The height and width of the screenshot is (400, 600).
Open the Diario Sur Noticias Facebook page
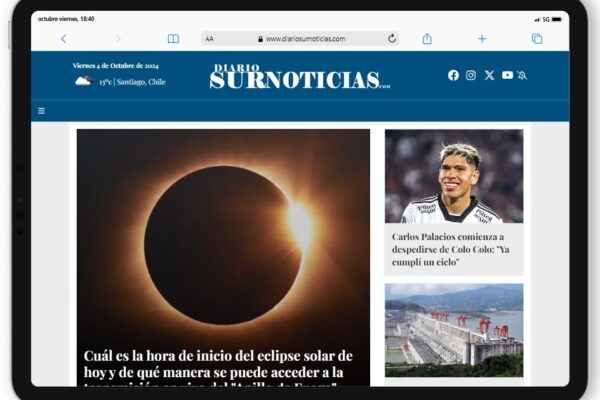[x=453, y=75]
